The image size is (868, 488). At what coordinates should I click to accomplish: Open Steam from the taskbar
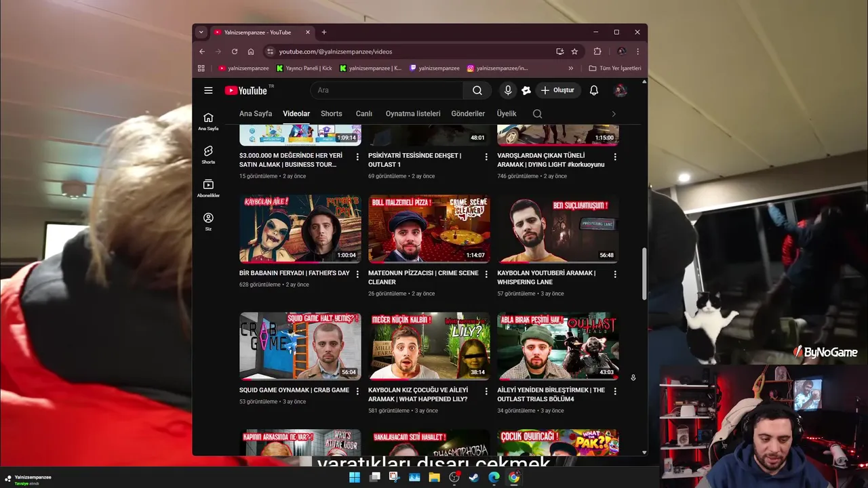click(x=474, y=477)
